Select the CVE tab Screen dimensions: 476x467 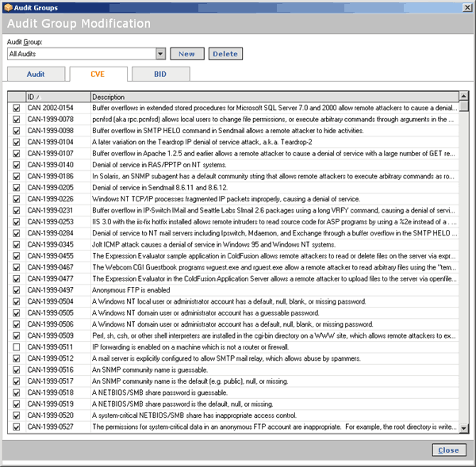(98, 74)
